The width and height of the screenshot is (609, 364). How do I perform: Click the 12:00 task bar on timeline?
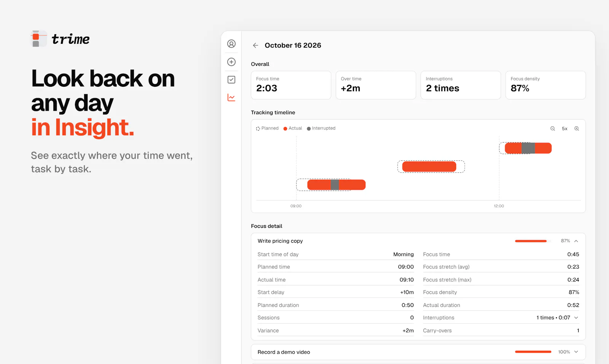pyautogui.click(x=528, y=148)
